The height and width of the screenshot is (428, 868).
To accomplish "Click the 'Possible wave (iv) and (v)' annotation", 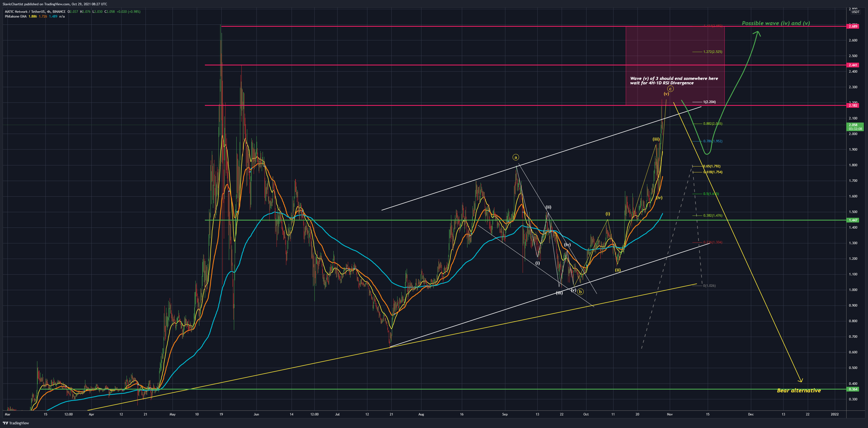I will [x=776, y=23].
